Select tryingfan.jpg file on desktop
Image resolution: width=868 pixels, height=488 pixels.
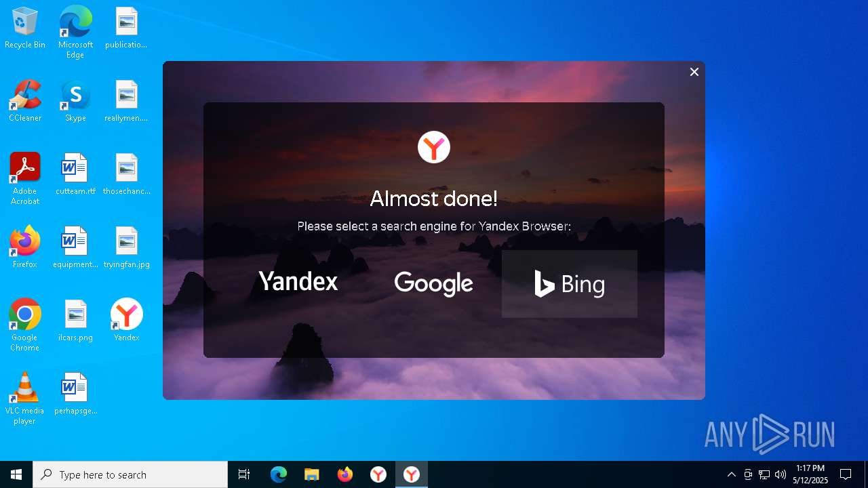point(126,248)
